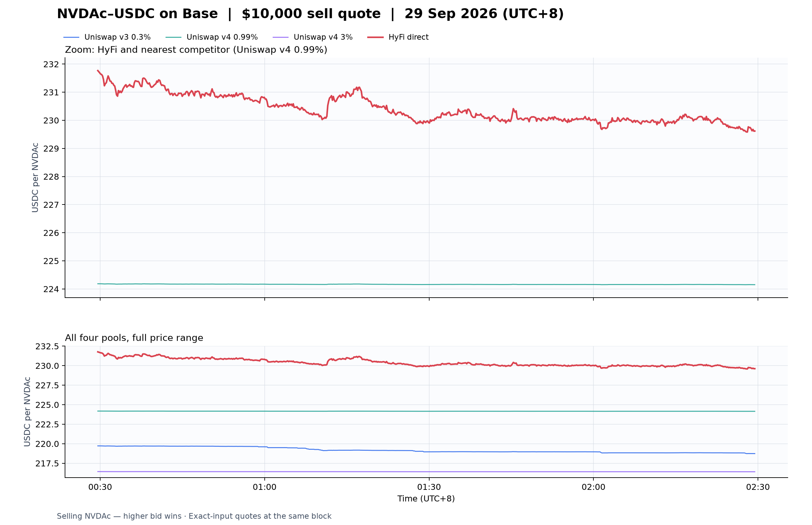Click the 228 y-axis tick label

pyautogui.click(x=51, y=177)
